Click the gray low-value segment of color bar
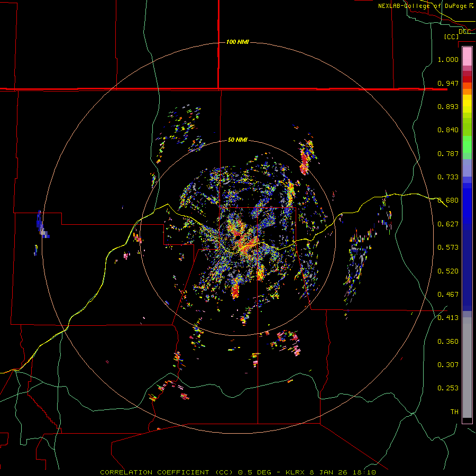The height and width of the screenshot is (476, 476). 467,368
